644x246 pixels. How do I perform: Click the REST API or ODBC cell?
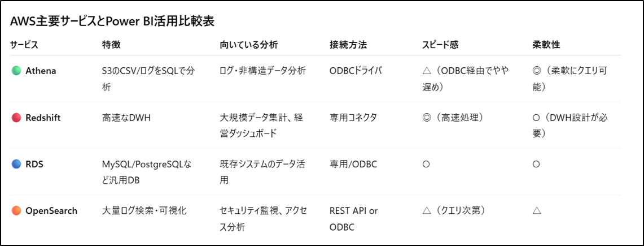354,217
